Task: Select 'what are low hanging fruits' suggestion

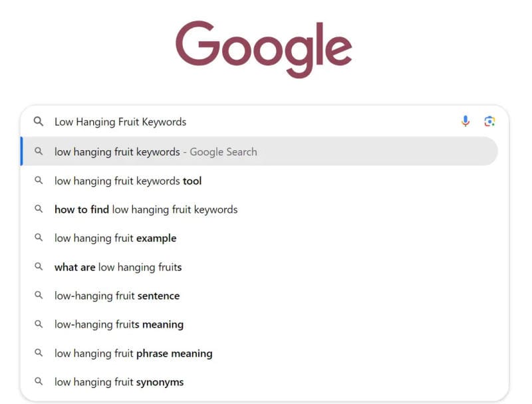Action: (118, 267)
